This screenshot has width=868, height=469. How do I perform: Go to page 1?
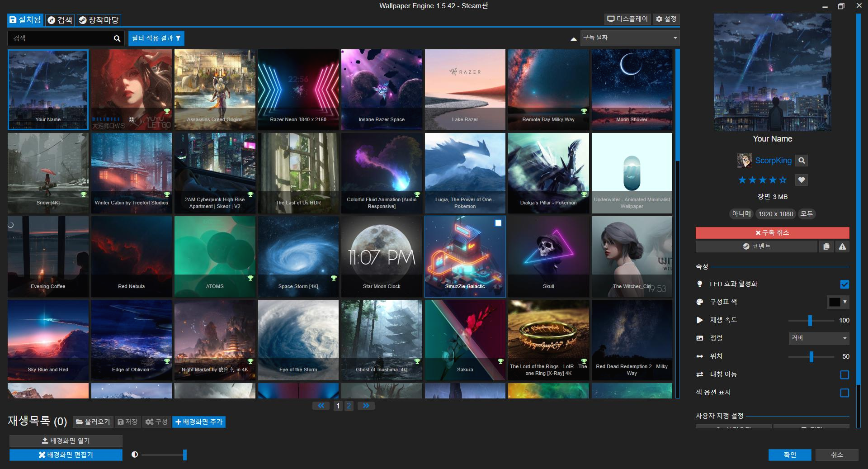point(338,406)
